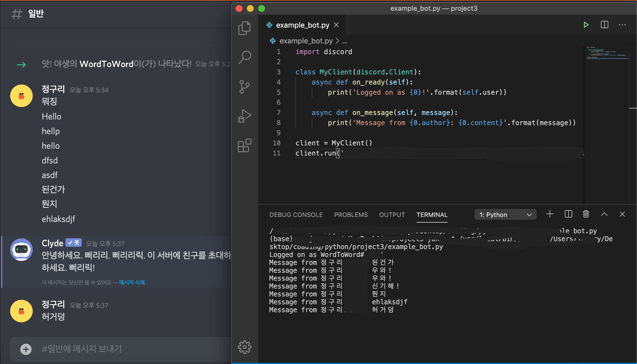
Task: Switch to the DEBUG CONSOLE tab
Action: tap(296, 215)
